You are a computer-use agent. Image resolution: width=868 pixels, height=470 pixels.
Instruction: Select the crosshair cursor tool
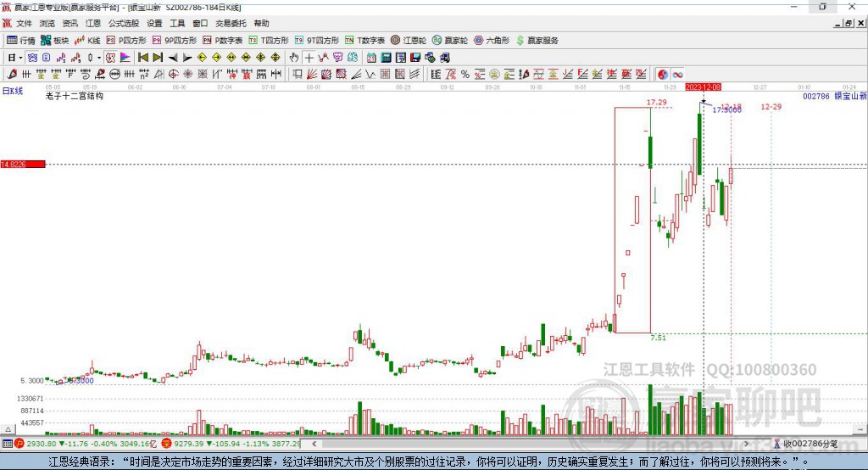point(309,58)
